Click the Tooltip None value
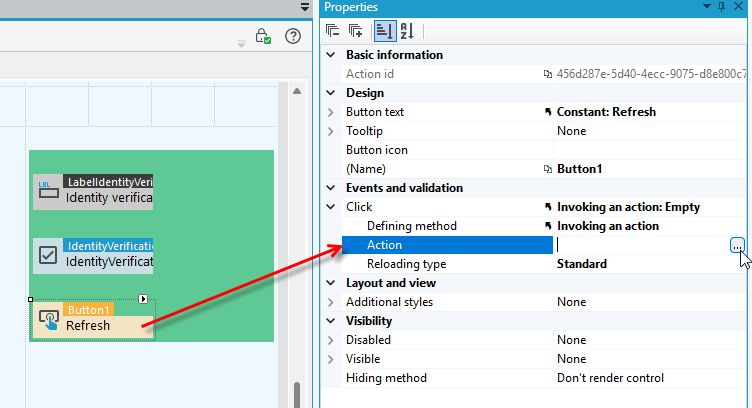Screen dimensions: 752x408 (571, 131)
